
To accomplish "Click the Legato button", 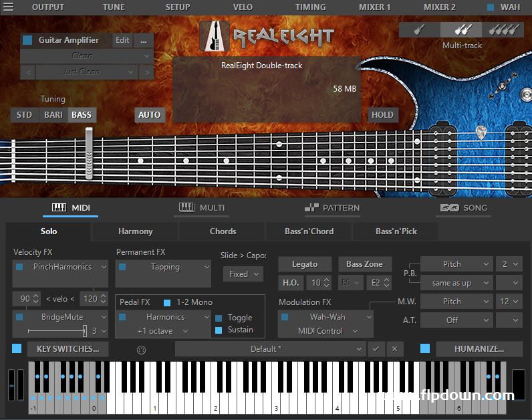I will tap(304, 264).
